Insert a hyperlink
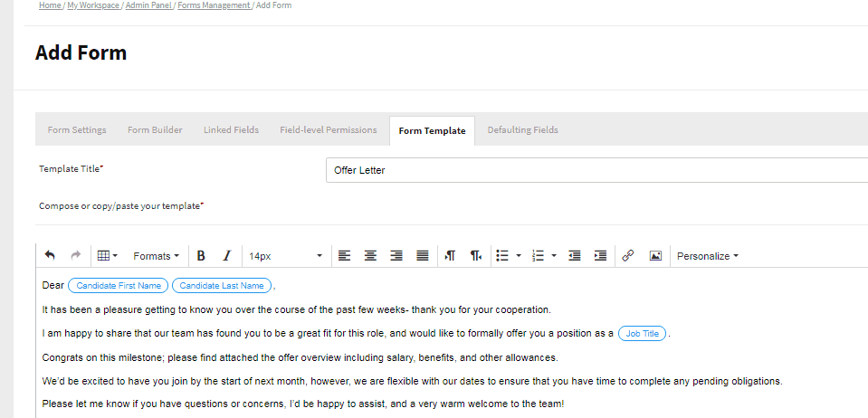This screenshot has height=418, width=868. coord(628,256)
